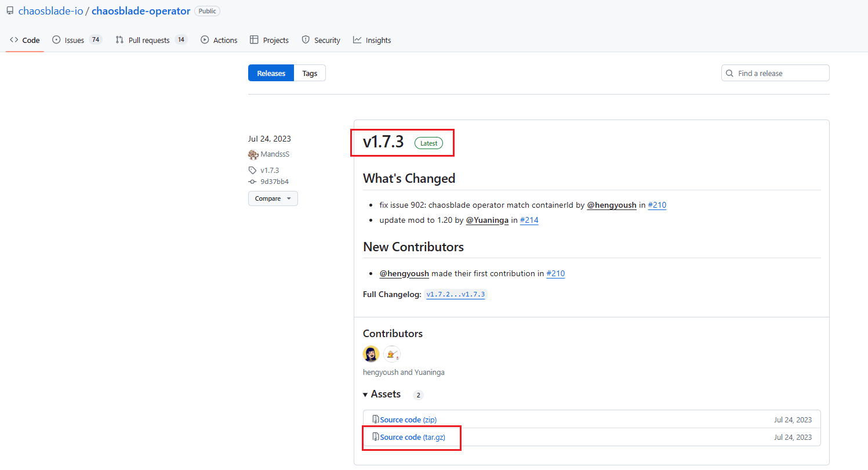
Task: Click the What's Changed heading
Action: point(409,179)
